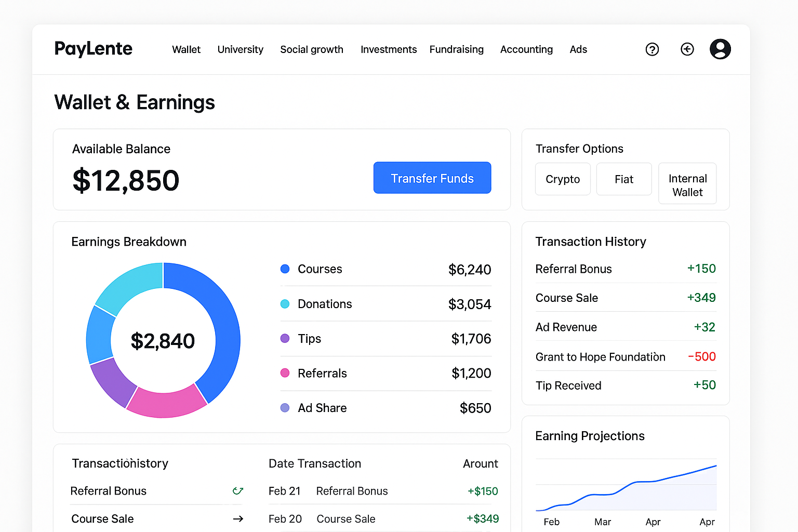Click the Mar axis label on the chart
Viewport: 798px width, 532px height.
[x=603, y=522]
